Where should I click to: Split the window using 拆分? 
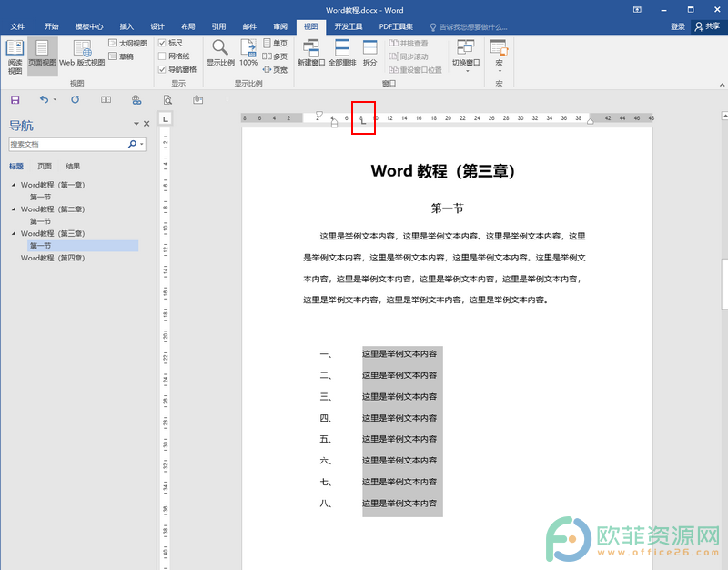pos(370,53)
